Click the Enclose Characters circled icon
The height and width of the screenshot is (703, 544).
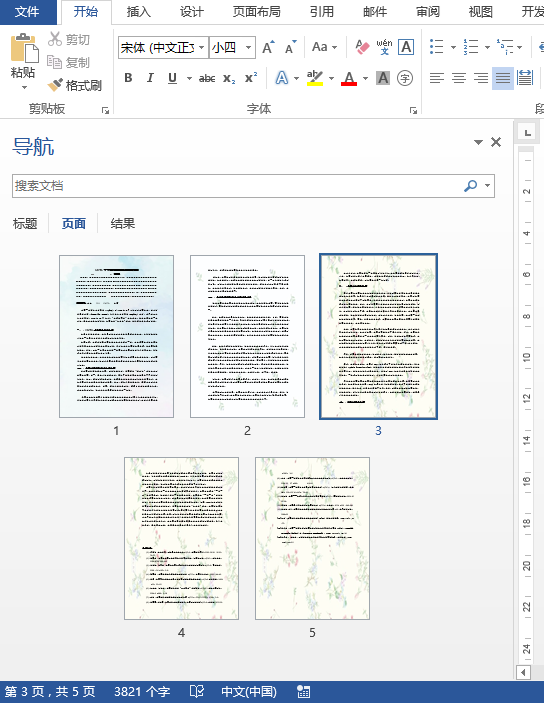click(405, 78)
